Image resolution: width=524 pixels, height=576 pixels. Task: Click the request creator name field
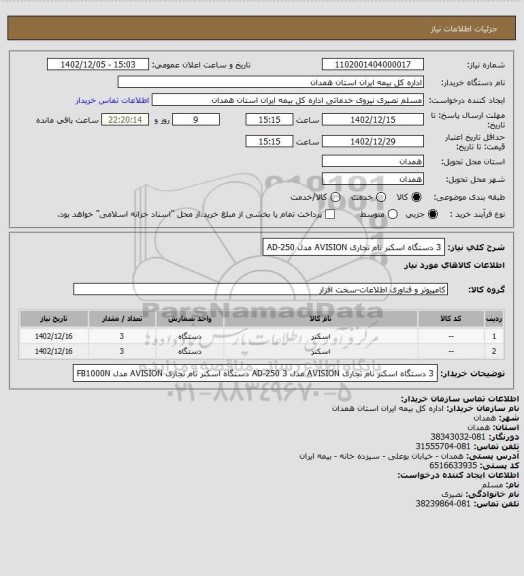[288, 100]
